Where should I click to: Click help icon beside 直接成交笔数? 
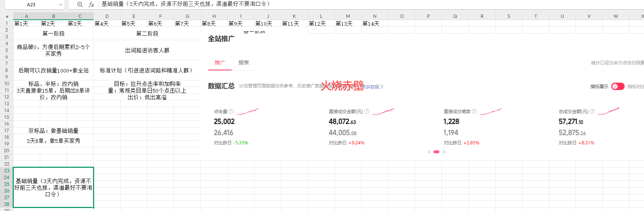point(474,111)
